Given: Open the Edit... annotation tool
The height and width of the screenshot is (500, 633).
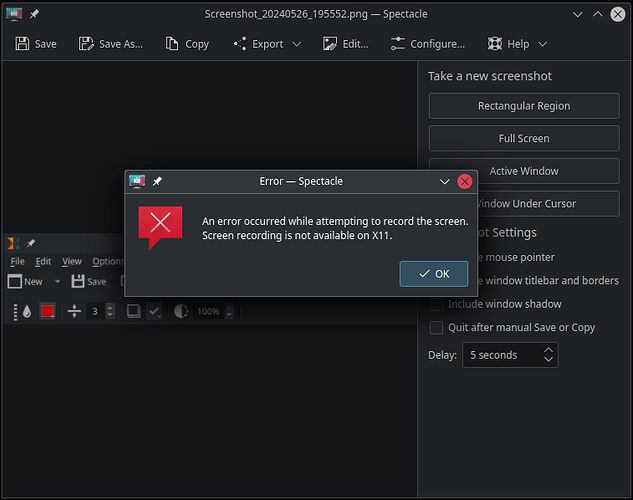Looking at the screenshot, I should tap(346, 44).
